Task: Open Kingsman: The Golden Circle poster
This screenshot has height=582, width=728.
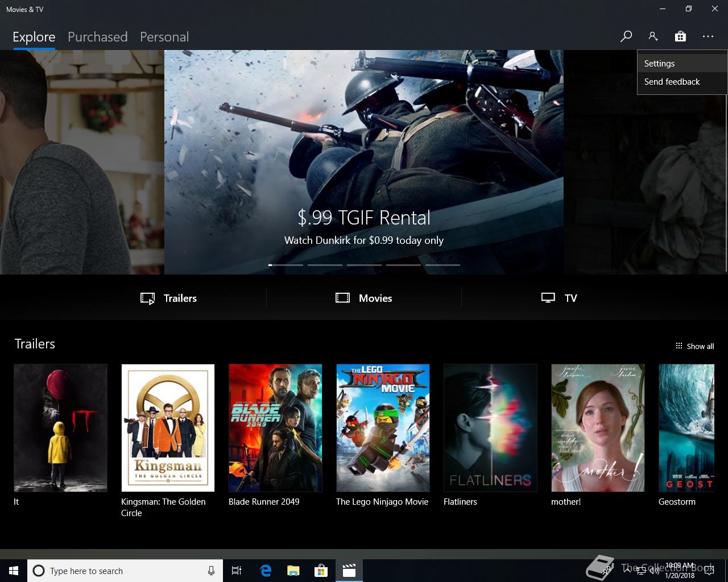Action: (x=168, y=428)
